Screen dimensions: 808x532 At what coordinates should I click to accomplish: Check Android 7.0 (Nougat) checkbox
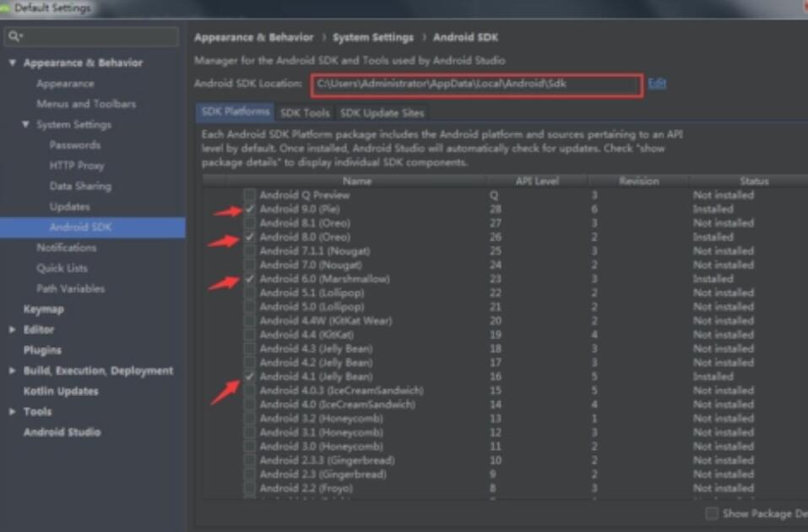pos(250,265)
